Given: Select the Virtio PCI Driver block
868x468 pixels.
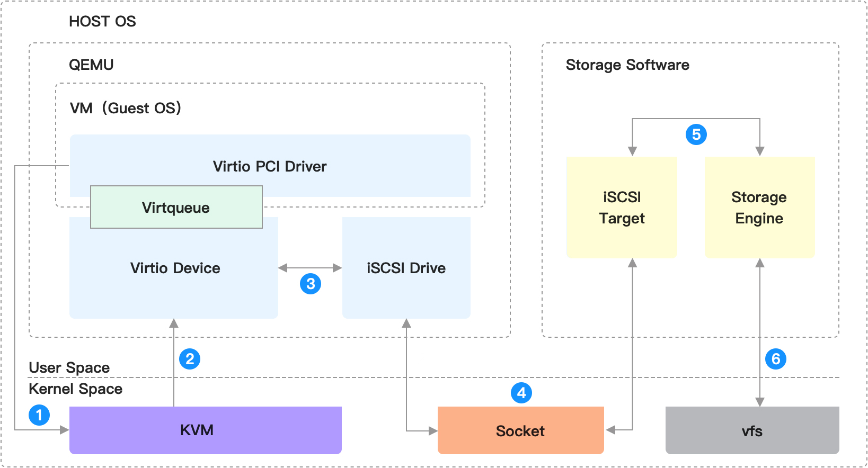Looking at the screenshot, I should (270, 166).
